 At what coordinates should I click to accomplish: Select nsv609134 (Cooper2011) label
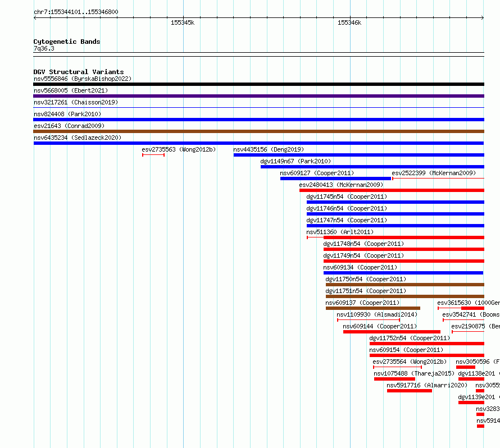click(x=360, y=267)
